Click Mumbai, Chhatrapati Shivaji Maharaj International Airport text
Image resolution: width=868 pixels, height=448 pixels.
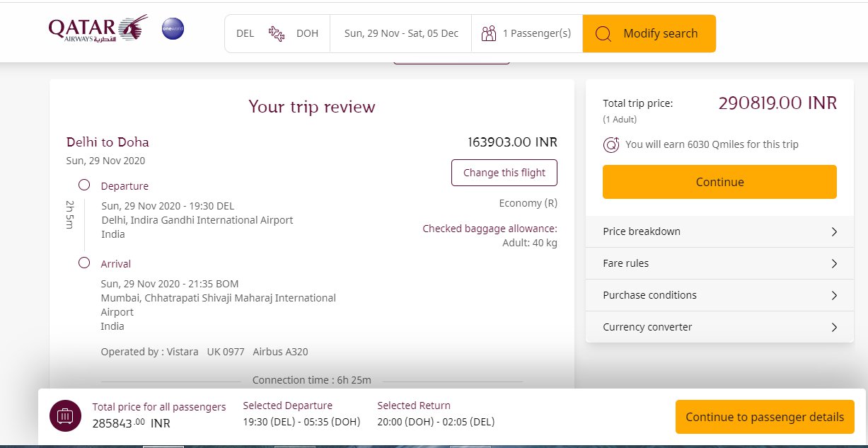coord(218,305)
